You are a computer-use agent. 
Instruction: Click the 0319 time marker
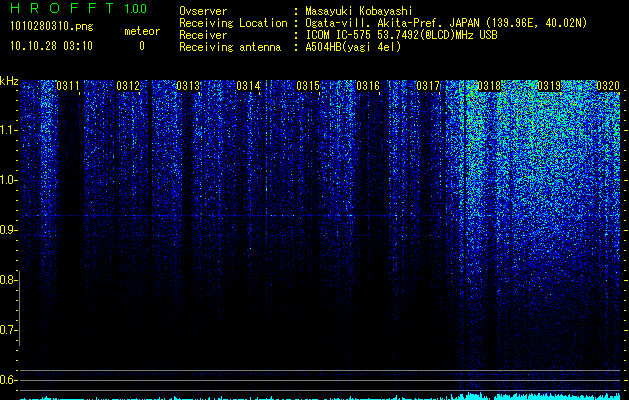[x=549, y=86]
